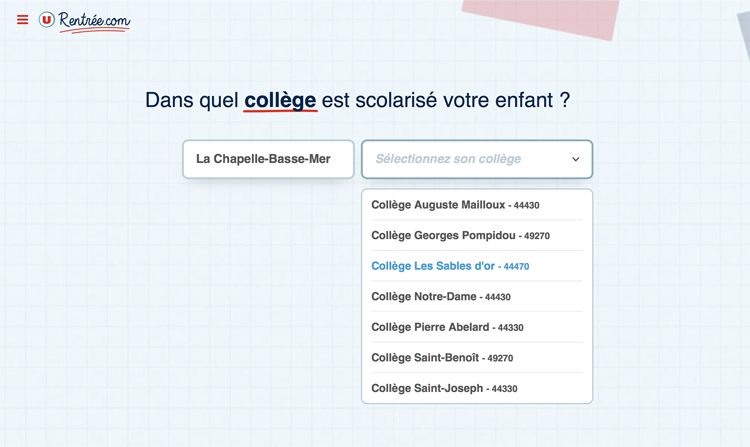
Task: Open the red hamburger menu
Action: (22, 20)
